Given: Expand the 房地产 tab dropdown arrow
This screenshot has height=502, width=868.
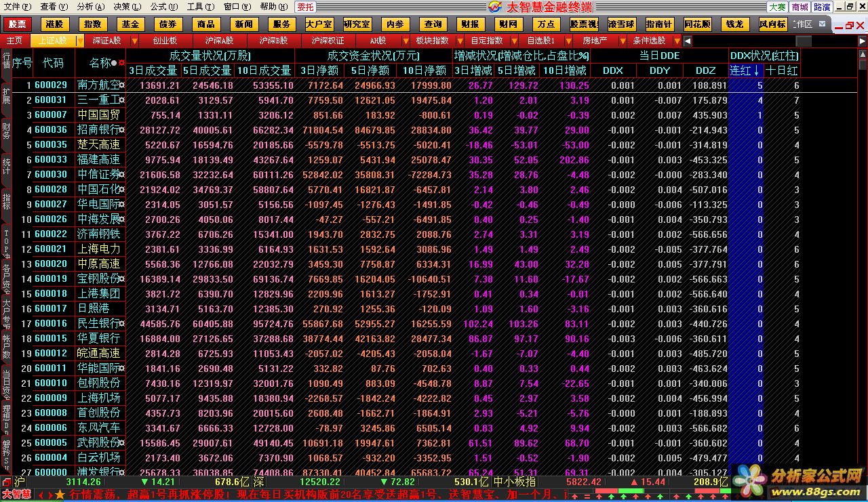Looking at the screenshot, I should tap(623, 40).
